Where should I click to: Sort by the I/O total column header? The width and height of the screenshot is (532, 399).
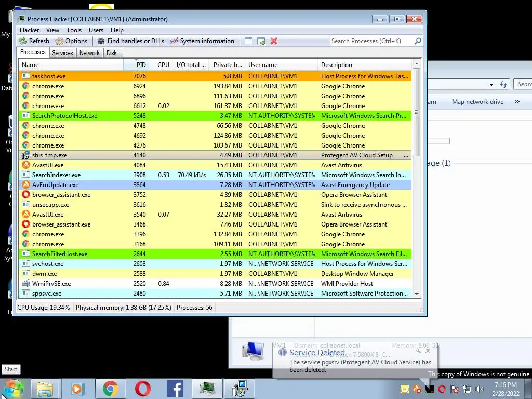coord(191,65)
